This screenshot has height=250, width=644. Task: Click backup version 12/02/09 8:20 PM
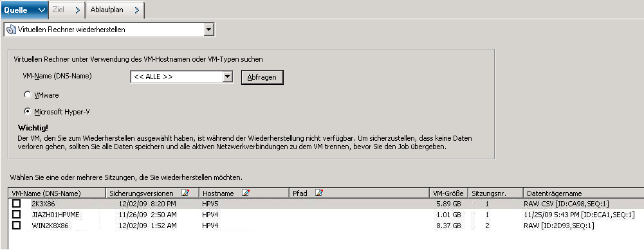[147, 204]
